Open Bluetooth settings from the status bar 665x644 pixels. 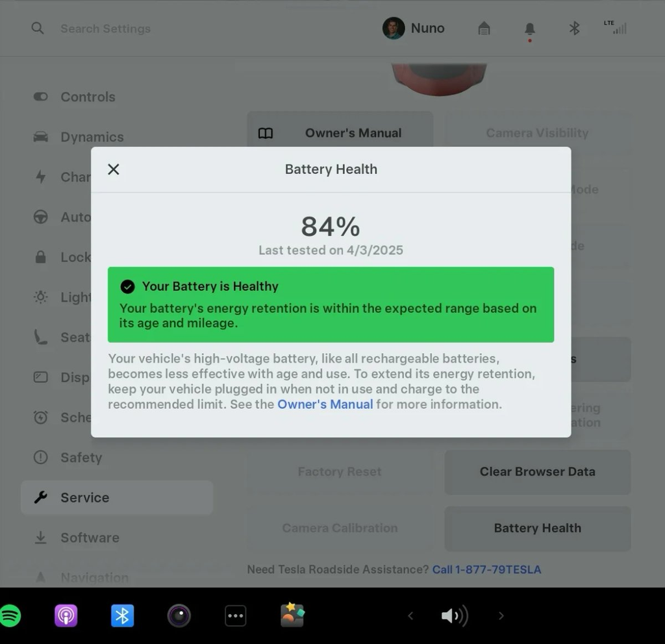pyautogui.click(x=573, y=28)
